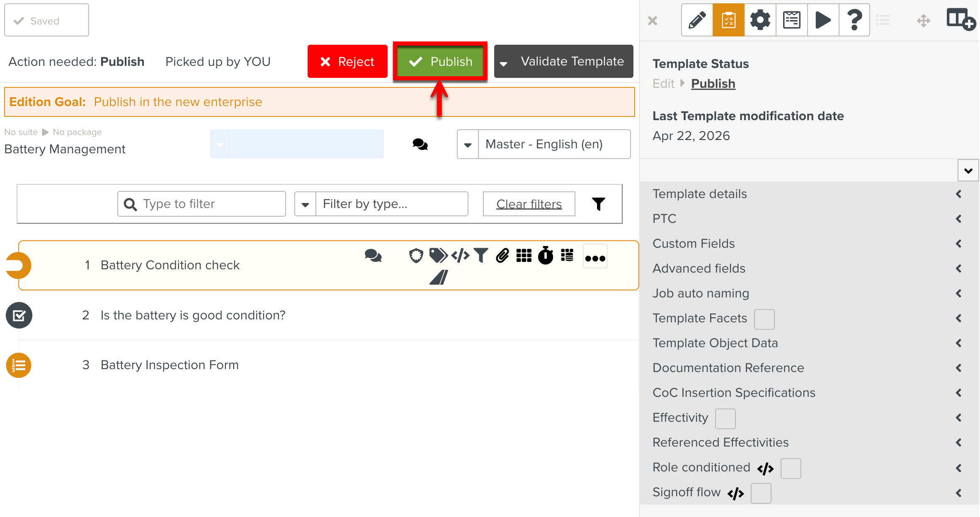Open the ellipsis more-options menu on step 1
Screen dimensions: 980x517
click(x=594, y=257)
